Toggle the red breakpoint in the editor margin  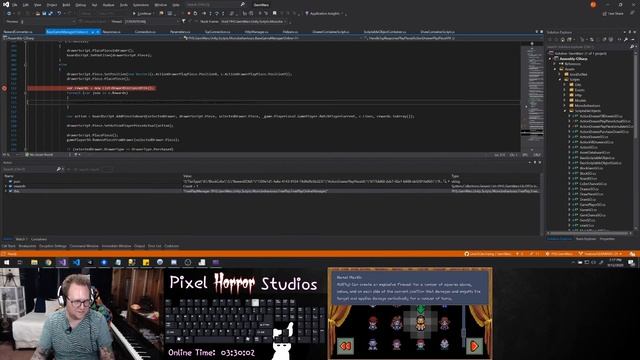pyautogui.click(x=4, y=88)
